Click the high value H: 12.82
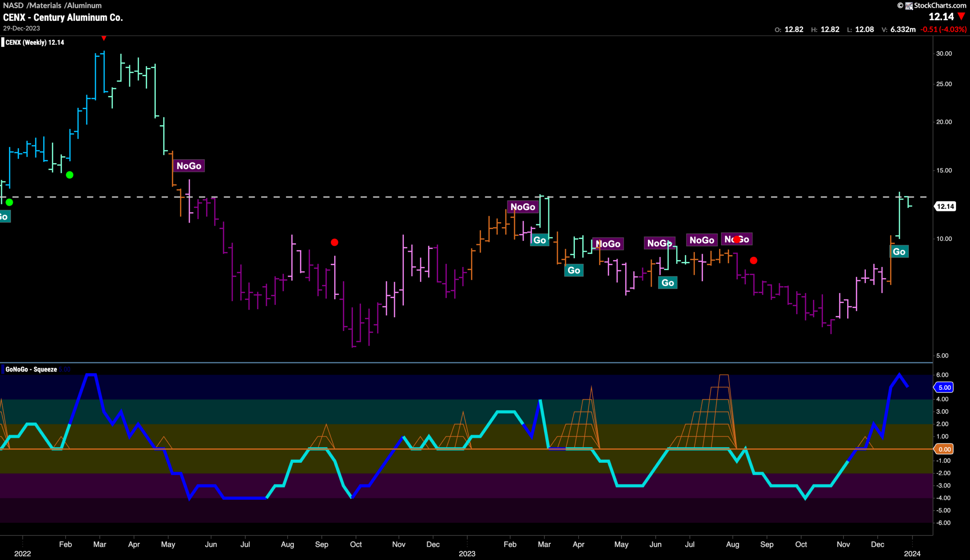Image resolution: width=970 pixels, height=560 pixels. tap(825, 29)
